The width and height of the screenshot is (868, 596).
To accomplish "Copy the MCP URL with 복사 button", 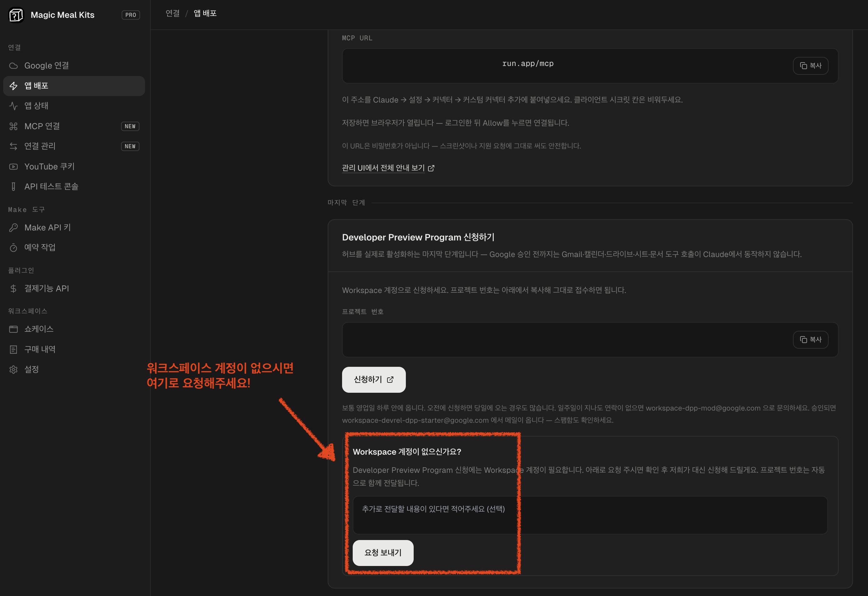I will click(x=810, y=66).
